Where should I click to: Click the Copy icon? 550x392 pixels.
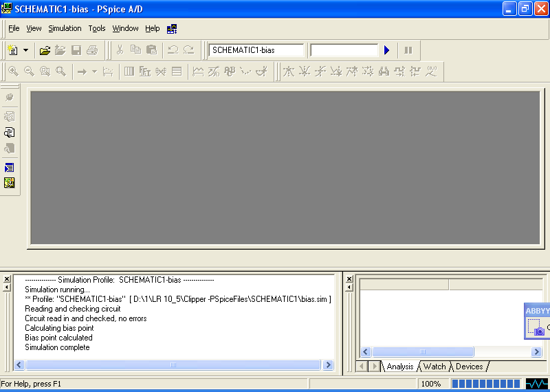135,50
